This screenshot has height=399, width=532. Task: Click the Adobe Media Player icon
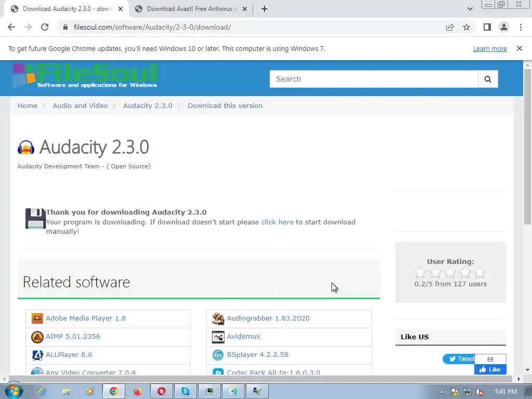(x=37, y=318)
